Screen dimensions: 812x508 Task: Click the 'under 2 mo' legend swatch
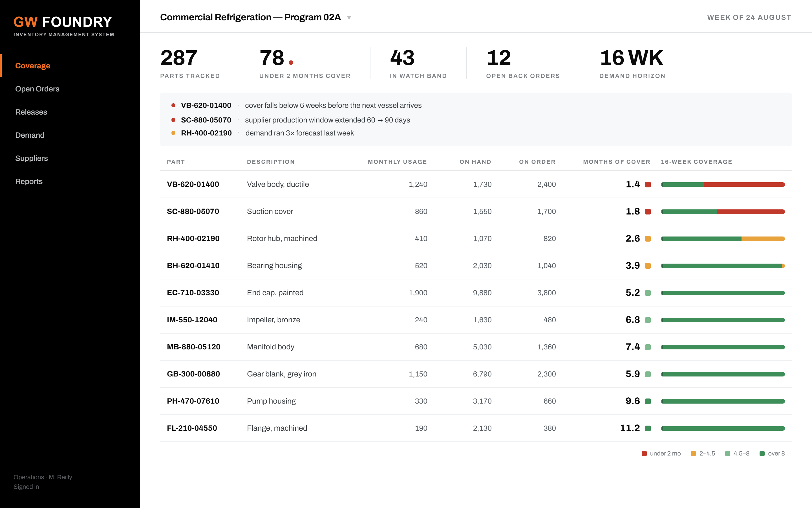pos(644,454)
